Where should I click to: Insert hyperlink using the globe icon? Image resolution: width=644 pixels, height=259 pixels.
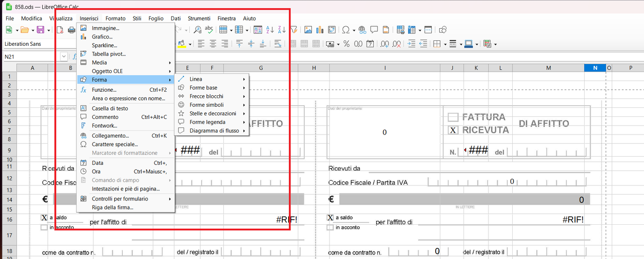point(362,30)
